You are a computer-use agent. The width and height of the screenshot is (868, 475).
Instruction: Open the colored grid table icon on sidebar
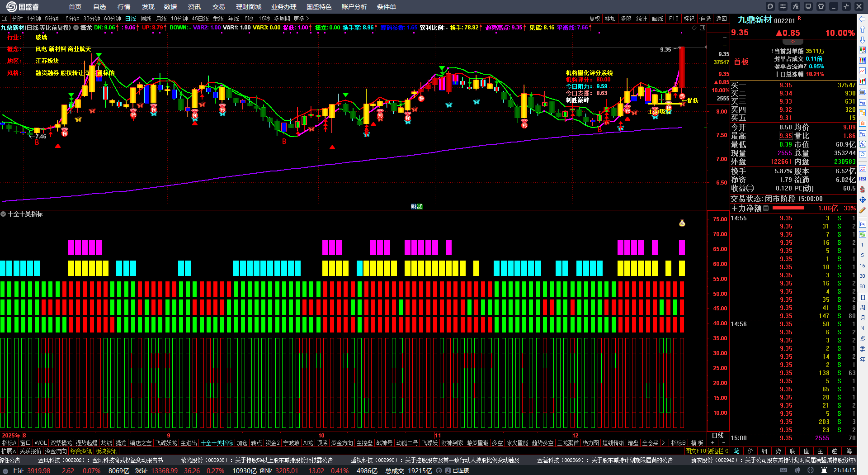point(863,61)
